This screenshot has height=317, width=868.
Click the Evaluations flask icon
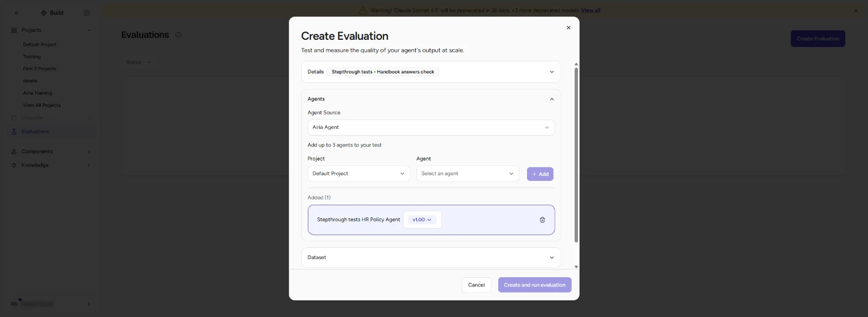14,132
